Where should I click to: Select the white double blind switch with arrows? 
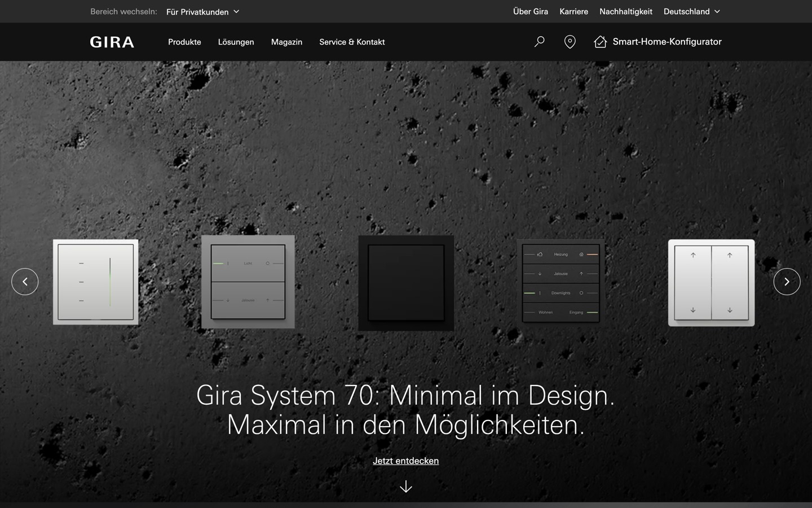pyautogui.click(x=712, y=283)
